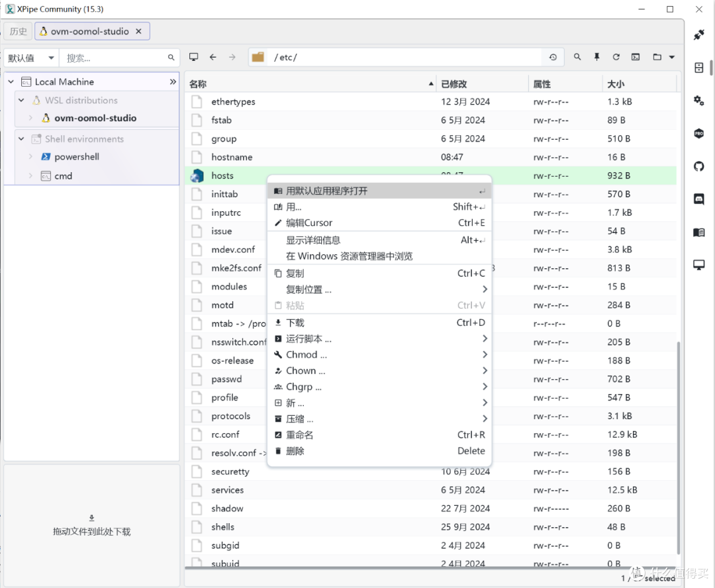Open terminal in current directory icon
Viewport: 715px width, 588px height.
coord(635,57)
